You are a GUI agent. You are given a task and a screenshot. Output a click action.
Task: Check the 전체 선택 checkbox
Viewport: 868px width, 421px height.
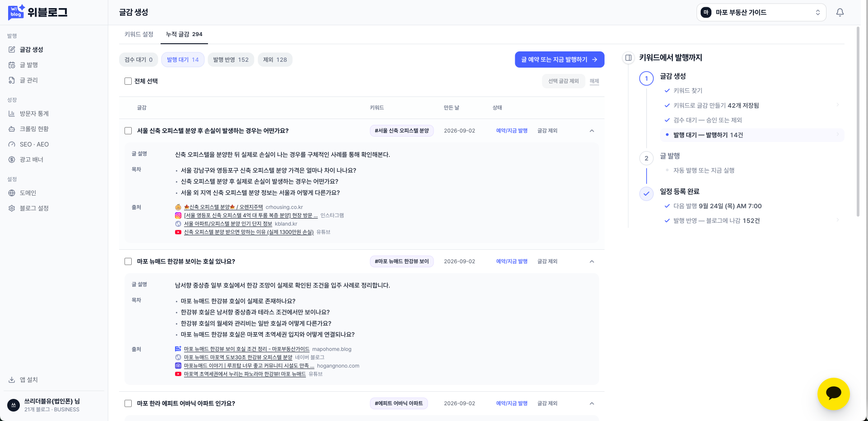click(128, 81)
